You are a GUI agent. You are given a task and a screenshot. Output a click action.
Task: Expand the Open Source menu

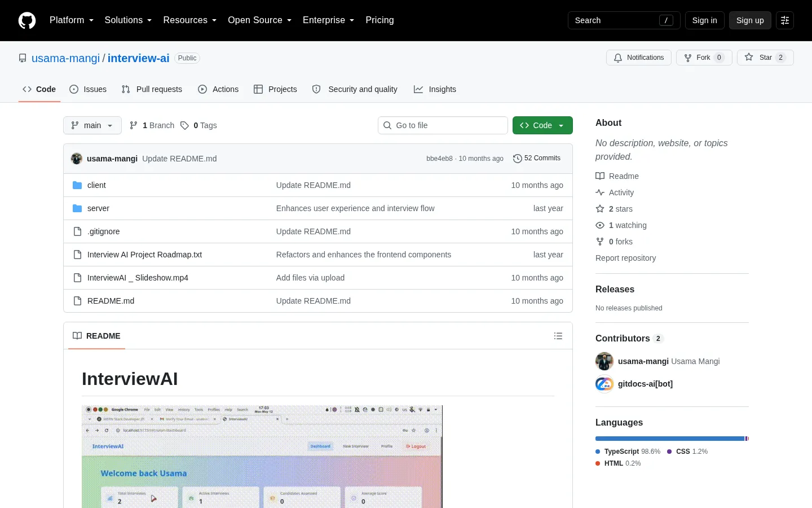(260, 20)
